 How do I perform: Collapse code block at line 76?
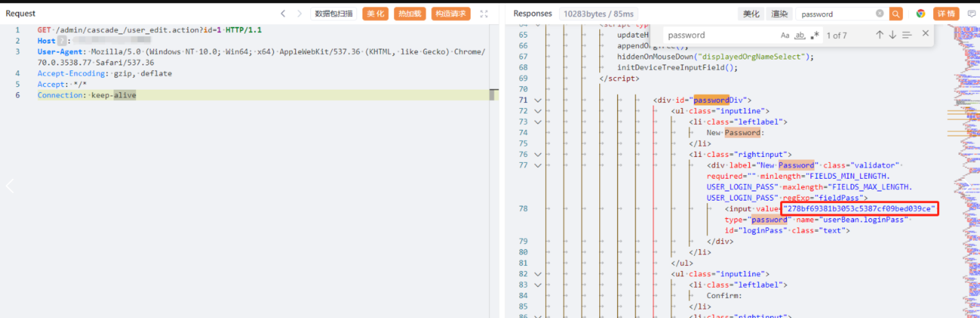[x=537, y=154]
